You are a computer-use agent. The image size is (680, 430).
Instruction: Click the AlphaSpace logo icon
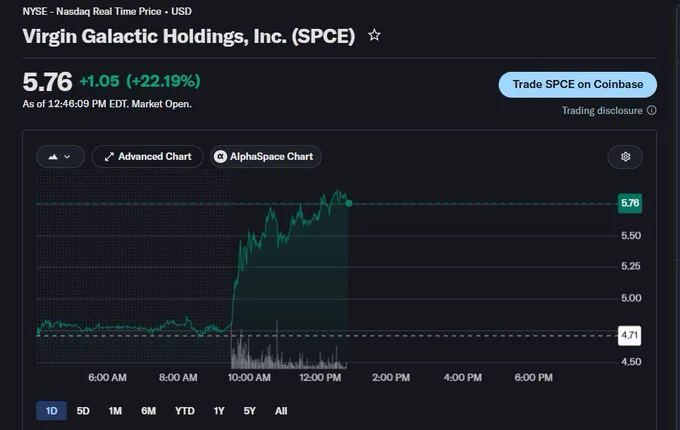click(x=220, y=156)
